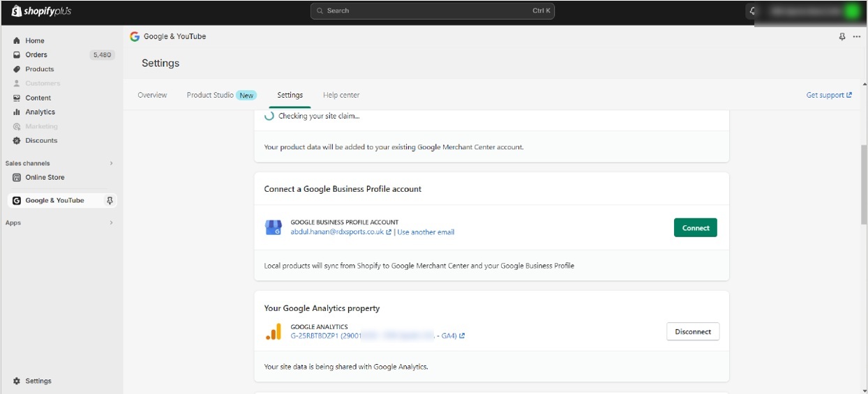Click the New badge
This screenshot has height=394, width=868.
tap(246, 96)
